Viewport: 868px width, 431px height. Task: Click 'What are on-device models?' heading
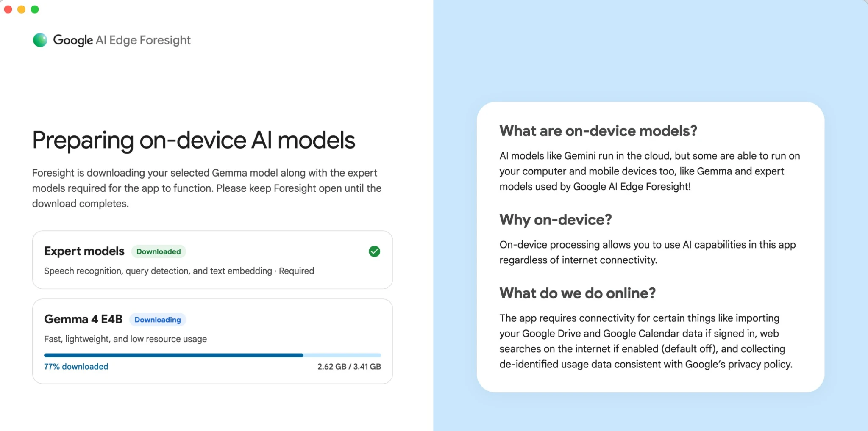pos(598,131)
